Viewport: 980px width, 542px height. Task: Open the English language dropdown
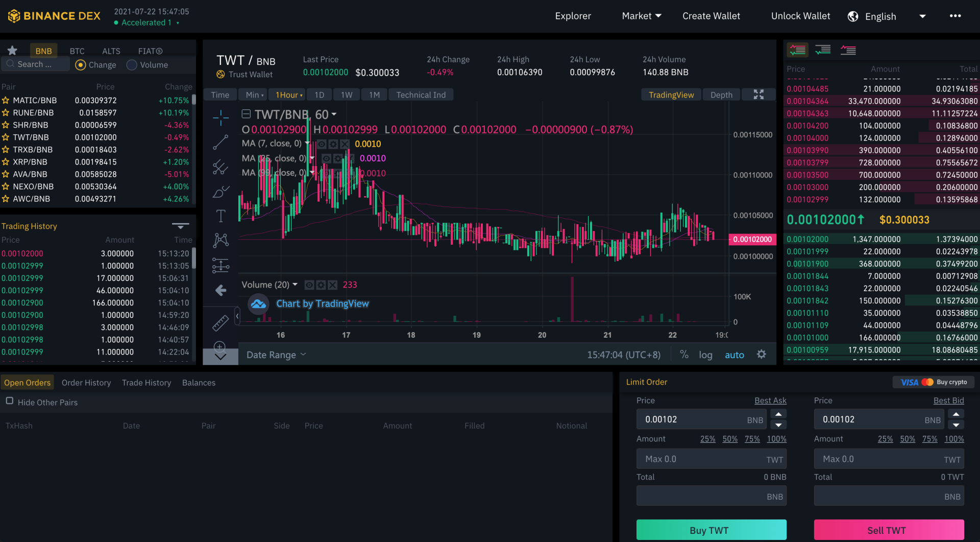pyautogui.click(x=887, y=16)
